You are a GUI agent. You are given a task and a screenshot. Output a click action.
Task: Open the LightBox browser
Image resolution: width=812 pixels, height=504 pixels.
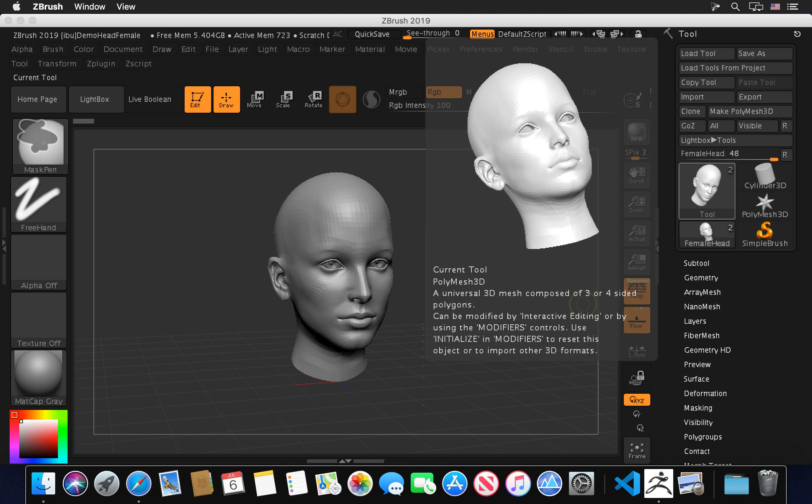point(97,99)
